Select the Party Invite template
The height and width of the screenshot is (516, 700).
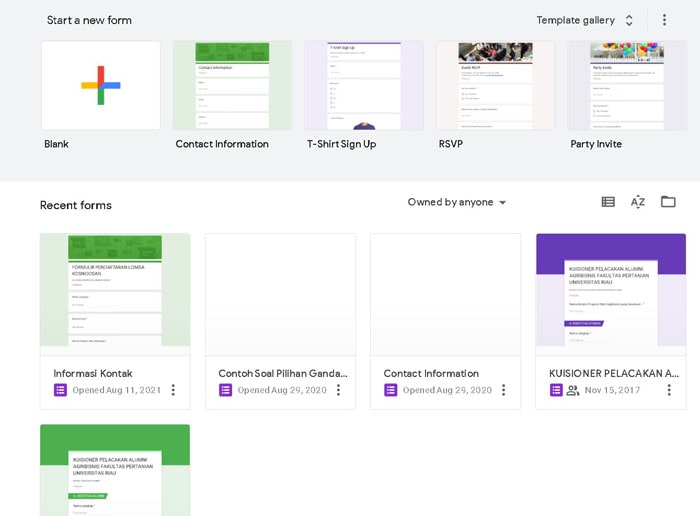(x=627, y=85)
